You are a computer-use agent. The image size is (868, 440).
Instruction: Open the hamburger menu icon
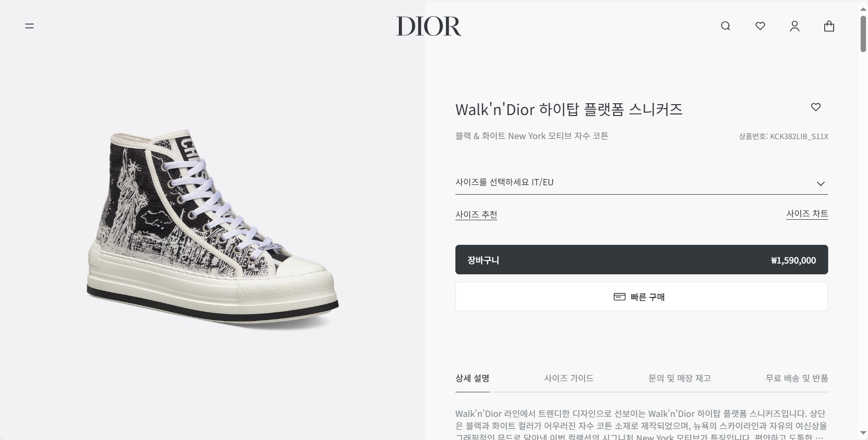[30, 26]
